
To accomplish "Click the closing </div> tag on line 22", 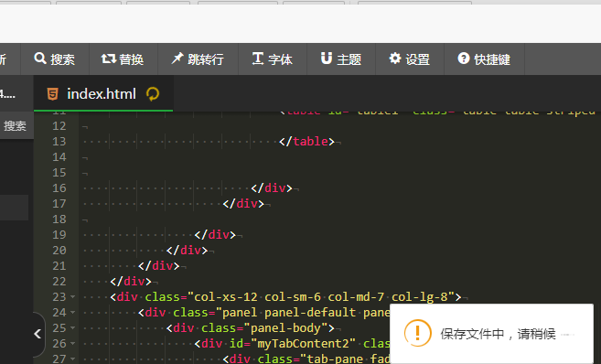I will click(x=131, y=282).
